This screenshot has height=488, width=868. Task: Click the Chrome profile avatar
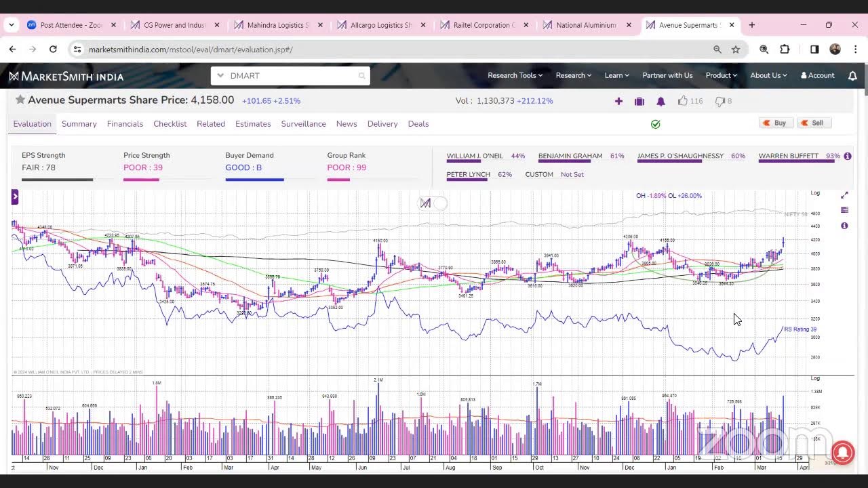tap(835, 49)
